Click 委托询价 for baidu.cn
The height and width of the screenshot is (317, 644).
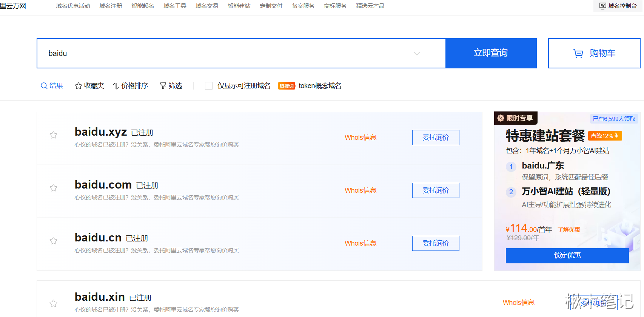pyautogui.click(x=436, y=243)
